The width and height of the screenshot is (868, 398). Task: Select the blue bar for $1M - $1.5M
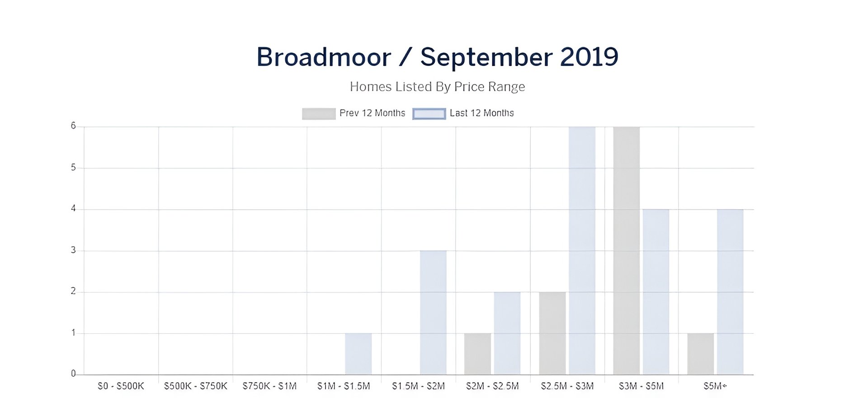pyautogui.click(x=358, y=354)
